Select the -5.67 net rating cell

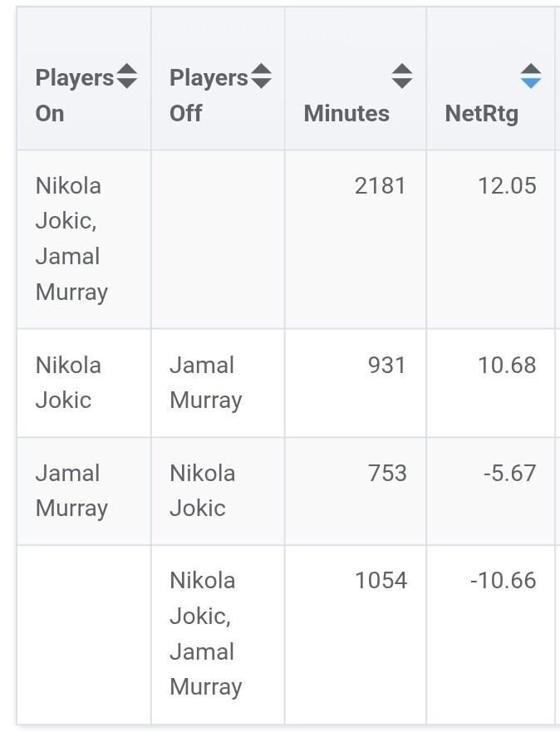point(510,474)
